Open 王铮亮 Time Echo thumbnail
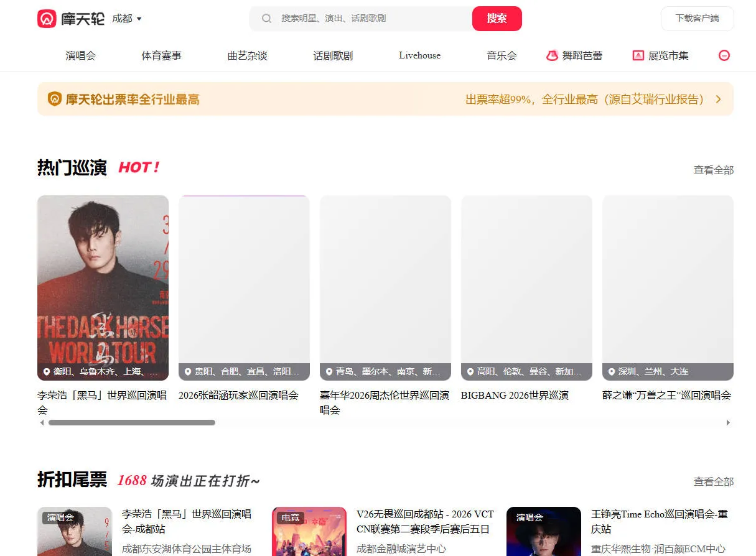The image size is (756, 556). tap(544, 531)
